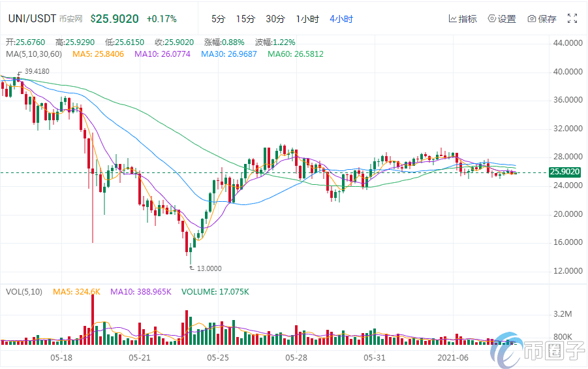The height and width of the screenshot is (369, 588).
Task: Open the 指标 indicators panel
Action: (x=463, y=19)
